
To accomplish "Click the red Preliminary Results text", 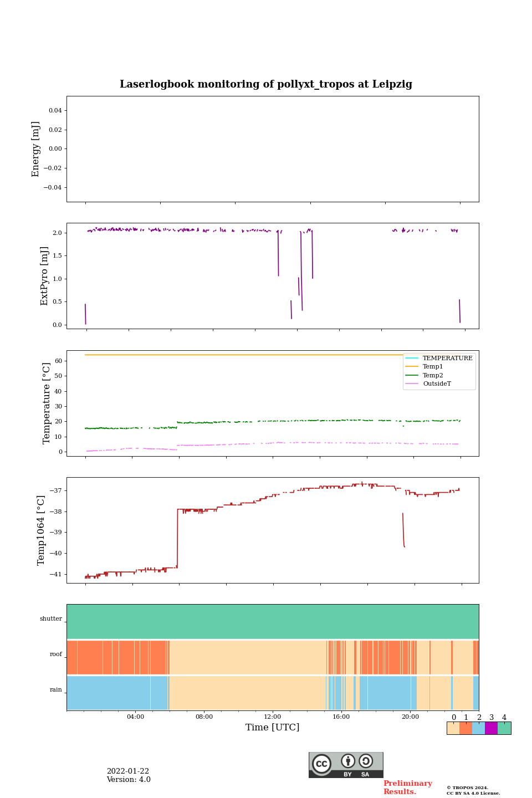I will click(x=407, y=787).
